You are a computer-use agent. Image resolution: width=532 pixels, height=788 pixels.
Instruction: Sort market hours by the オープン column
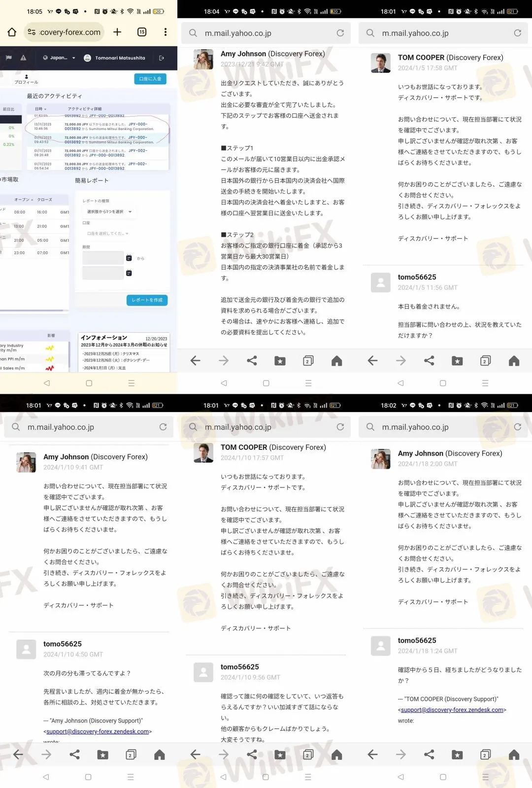(24, 200)
